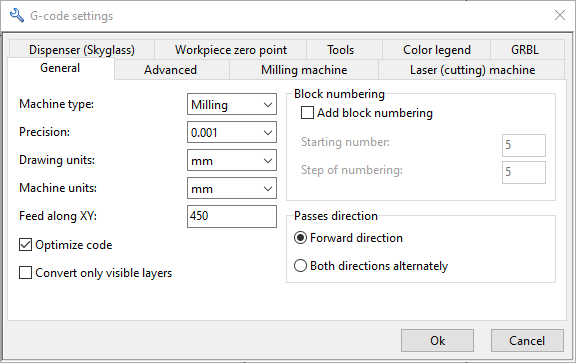Uncheck Optimize code checkbox

tap(25, 245)
